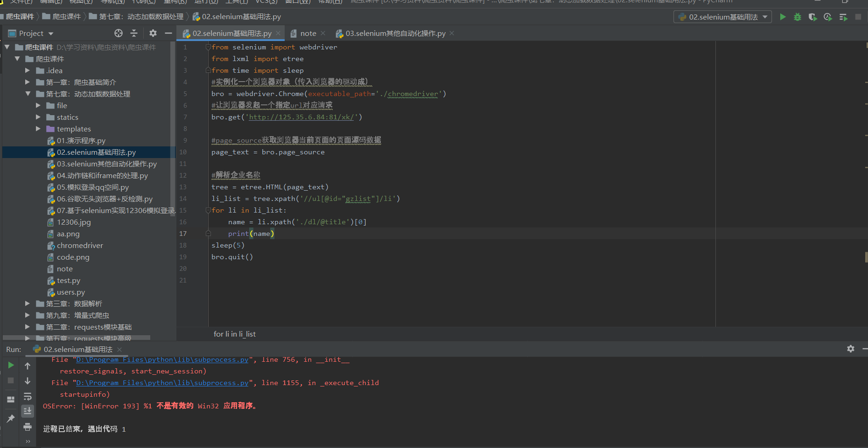Run the current configuration with green play button
868x448 pixels.
[783, 17]
